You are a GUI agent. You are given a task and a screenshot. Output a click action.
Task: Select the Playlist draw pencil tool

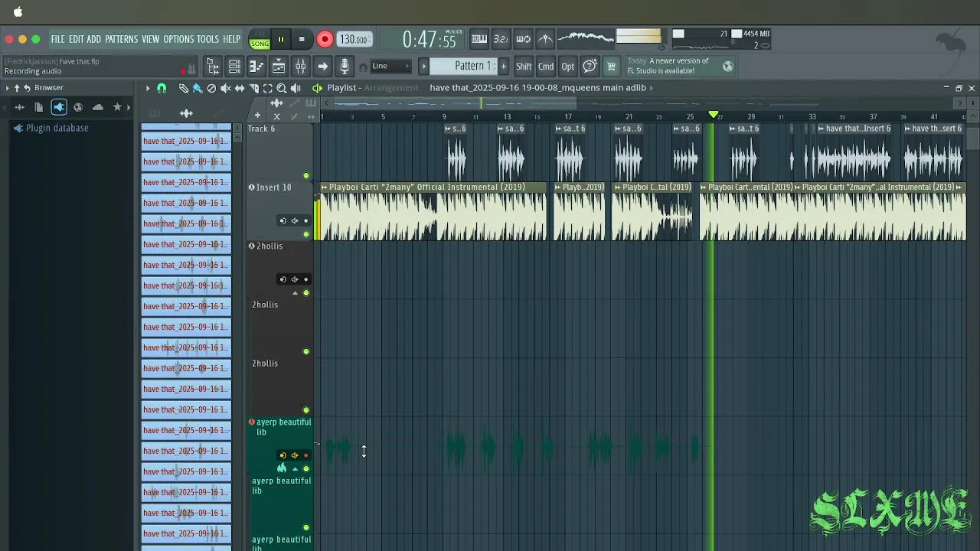tap(184, 88)
